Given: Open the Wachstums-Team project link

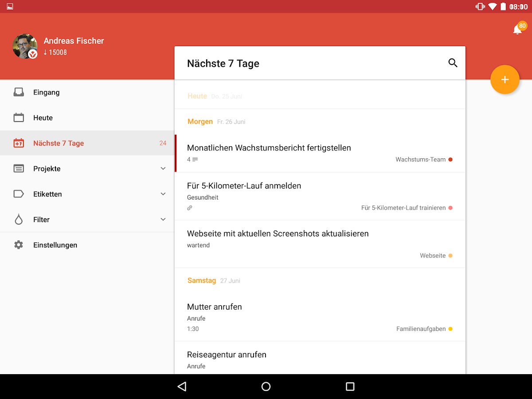Looking at the screenshot, I should click(421, 159).
